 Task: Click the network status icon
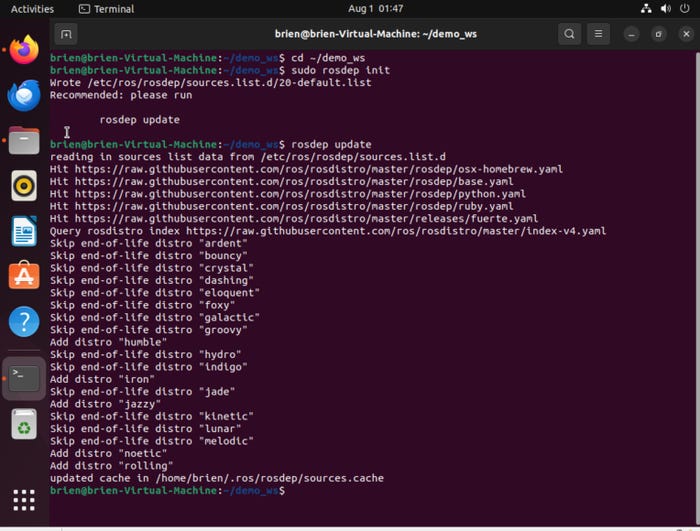coord(641,9)
